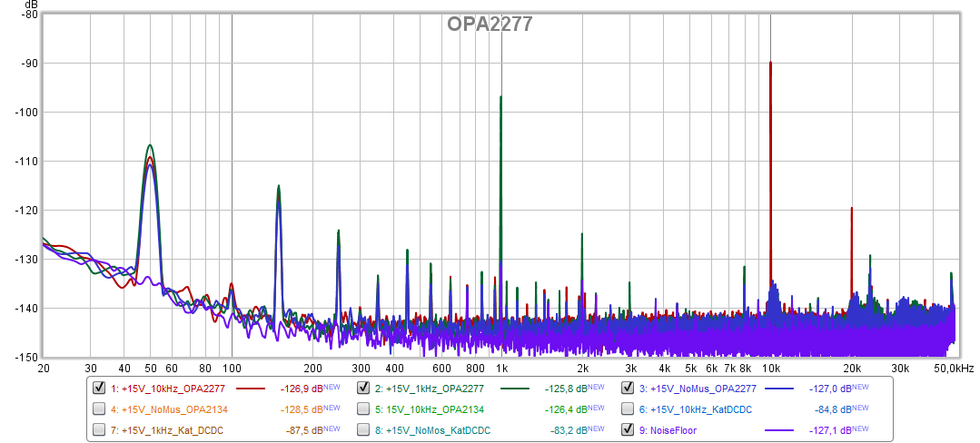Click the red line swatch for trace 1
980x443 pixels.
point(251,389)
